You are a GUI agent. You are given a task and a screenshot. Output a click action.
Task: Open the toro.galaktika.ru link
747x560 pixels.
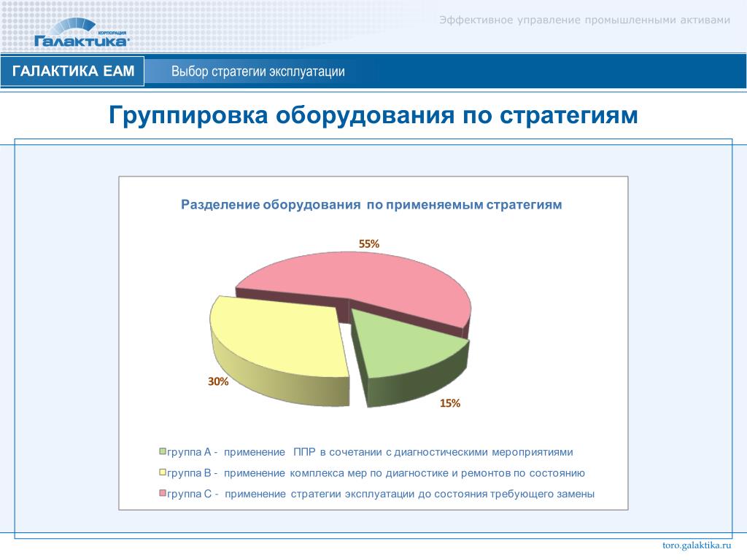(x=697, y=545)
